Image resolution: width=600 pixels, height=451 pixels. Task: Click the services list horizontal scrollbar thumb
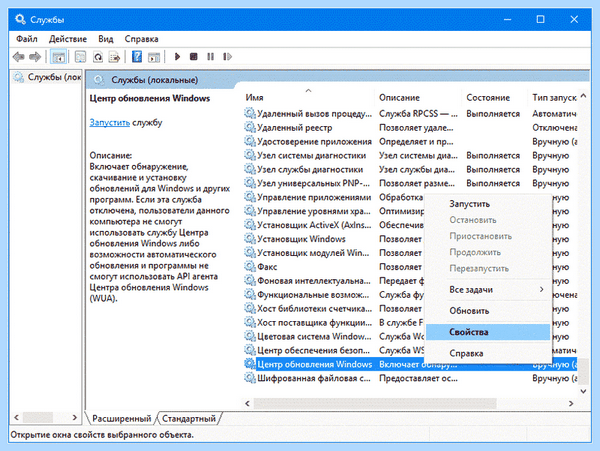(375, 403)
